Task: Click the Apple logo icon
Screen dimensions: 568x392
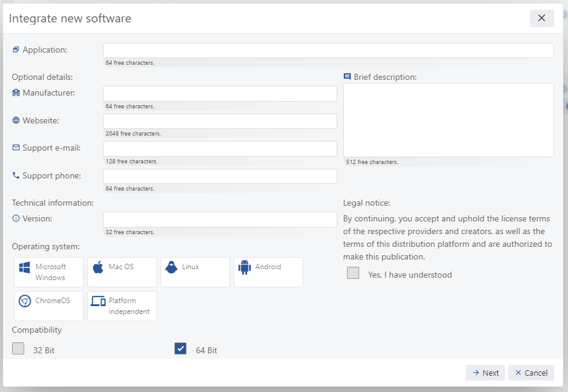Action: (x=98, y=267)
